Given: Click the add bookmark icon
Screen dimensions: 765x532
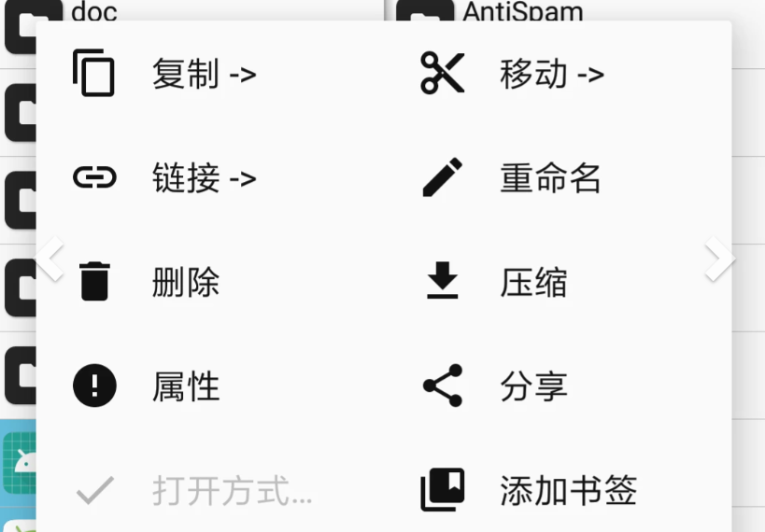Looking at the screenshot, I should 442,490.
